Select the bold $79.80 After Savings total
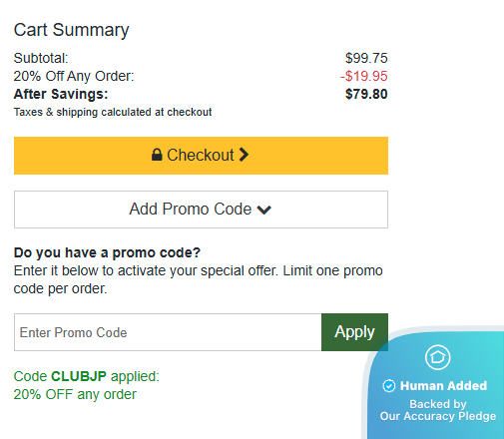The image size is (504, 439). pyautogui.click(x=366, y=94)
